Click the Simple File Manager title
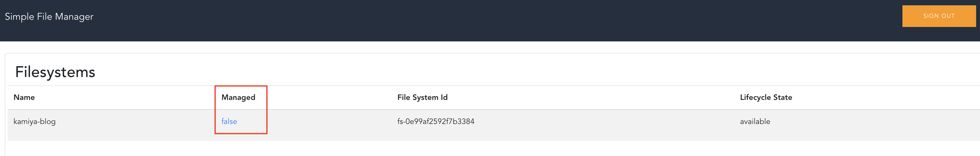This screenshot has width=980, height=156. click(49, 16)
